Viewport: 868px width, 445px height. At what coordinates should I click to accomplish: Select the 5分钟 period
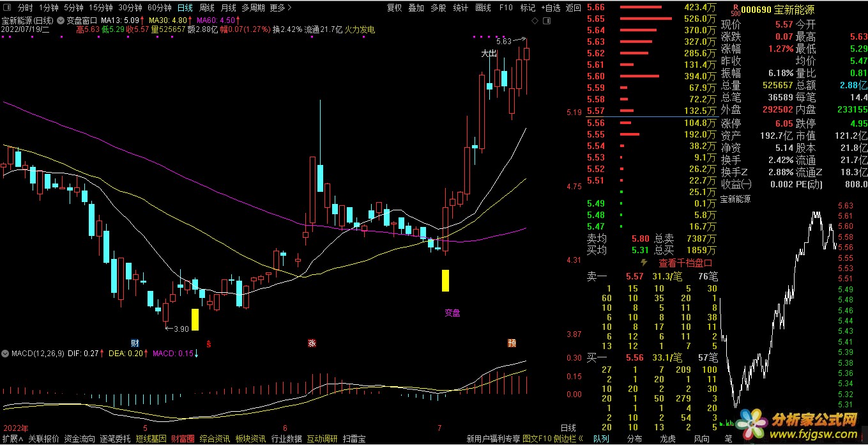coord(73,8)
